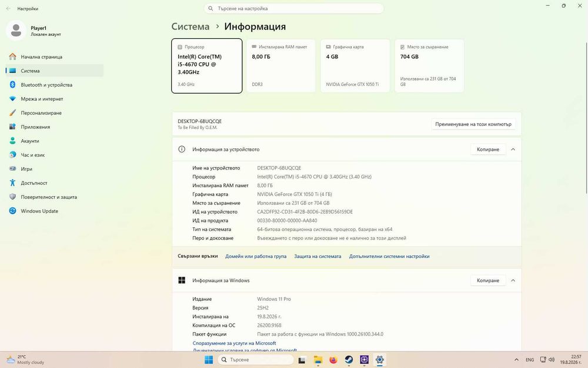Click the Игри controller icon
This screenshot has height=368, width=588.
click(13, 169)
